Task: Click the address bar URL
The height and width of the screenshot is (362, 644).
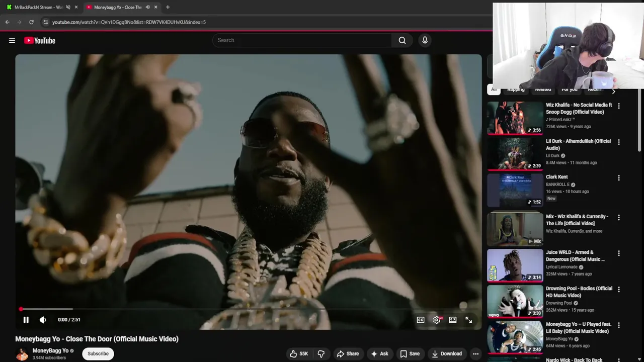Action: (129, 22)
